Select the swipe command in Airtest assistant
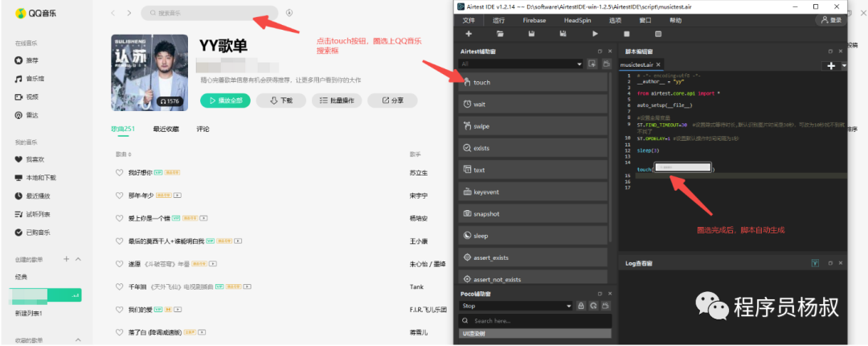 tap(533, 126)
